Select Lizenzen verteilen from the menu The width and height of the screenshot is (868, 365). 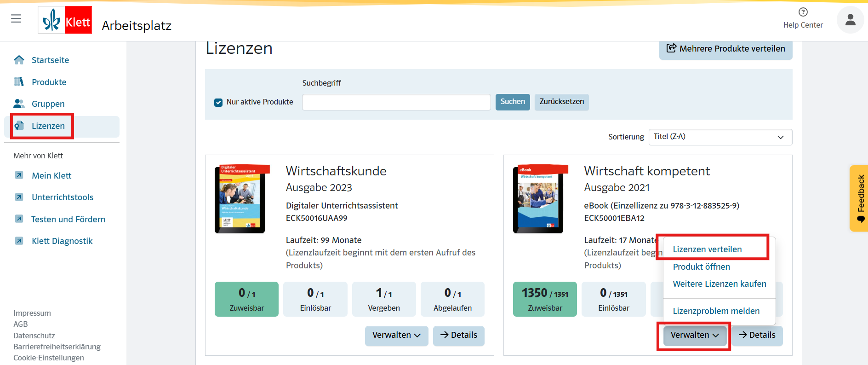click(707, 249)
